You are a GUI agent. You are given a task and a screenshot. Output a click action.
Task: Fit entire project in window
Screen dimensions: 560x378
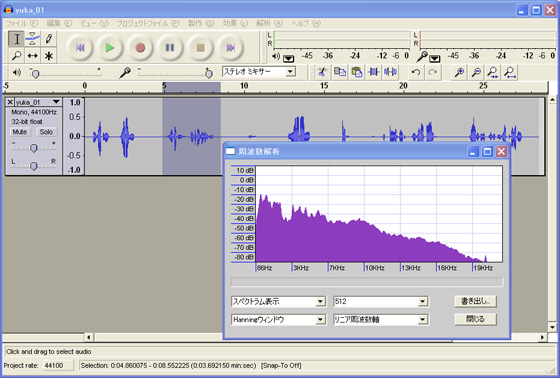[510, 72]
